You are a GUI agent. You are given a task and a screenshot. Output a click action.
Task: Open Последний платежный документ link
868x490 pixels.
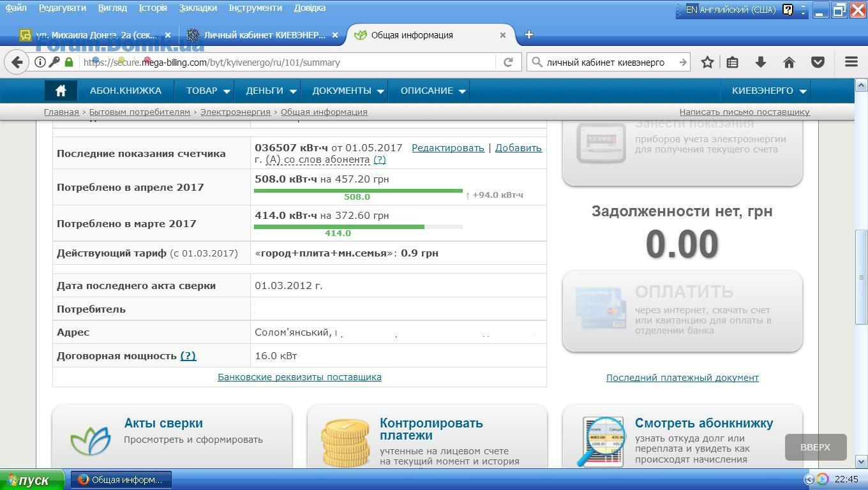682,377
